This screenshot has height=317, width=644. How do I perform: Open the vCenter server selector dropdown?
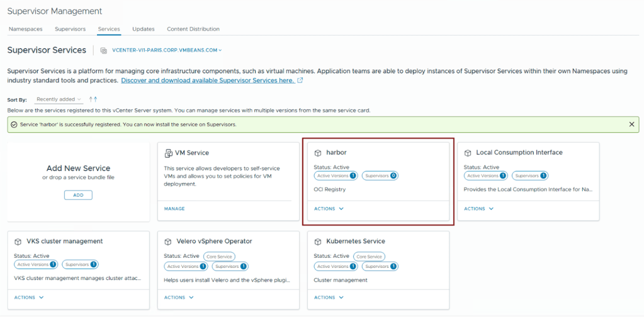167,50
